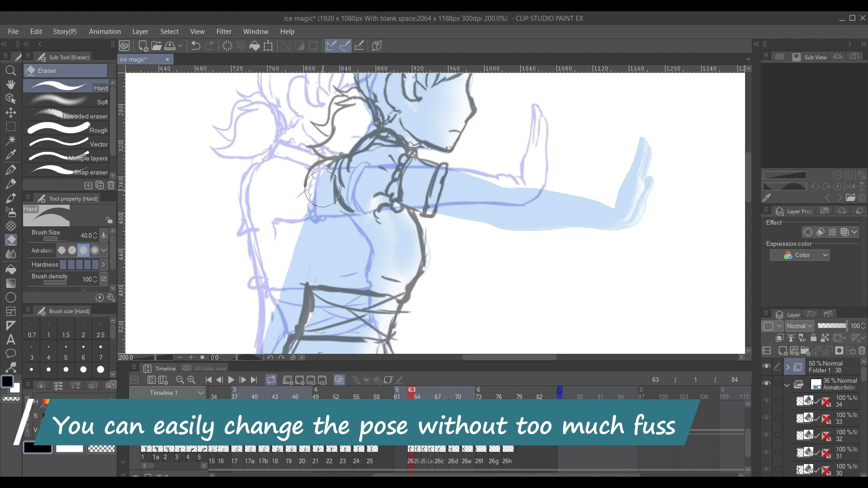Select the Hand move tool

[x=11, y=84]
